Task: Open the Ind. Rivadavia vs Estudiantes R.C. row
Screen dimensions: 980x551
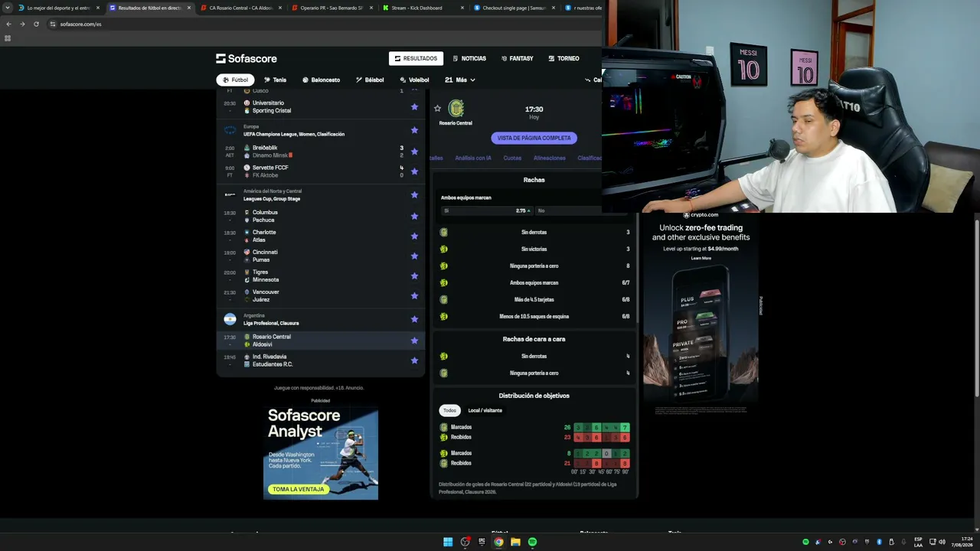Action: tap(321, 360)
